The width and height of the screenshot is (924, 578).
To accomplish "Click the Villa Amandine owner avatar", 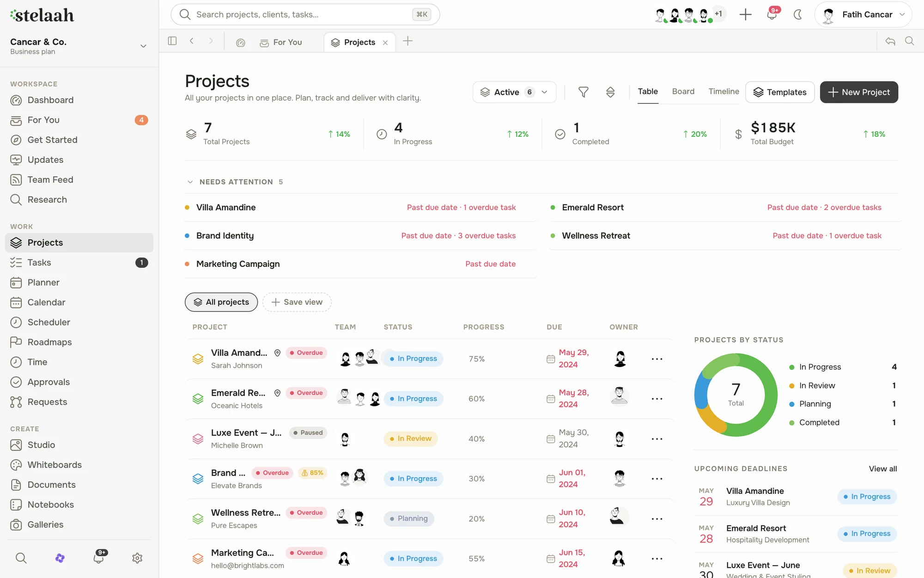I will (x=620, y=359).
